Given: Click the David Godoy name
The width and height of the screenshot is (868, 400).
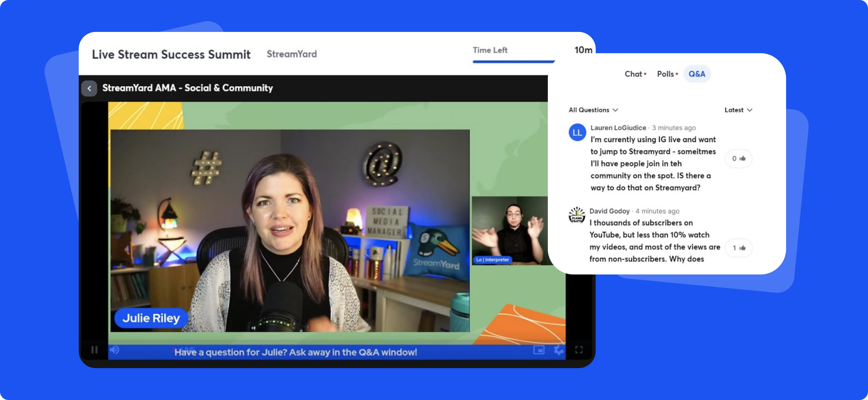Looking at the screenshot, I should (x=609, y=211).
